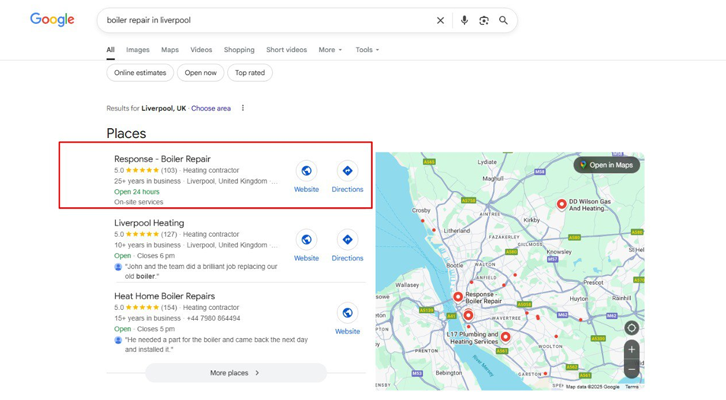This screenshot has height=400, width=726.
Task: Open the Heat Home Boiler Repairs listing
Action: pyautogui.click(x=164, y=296)
